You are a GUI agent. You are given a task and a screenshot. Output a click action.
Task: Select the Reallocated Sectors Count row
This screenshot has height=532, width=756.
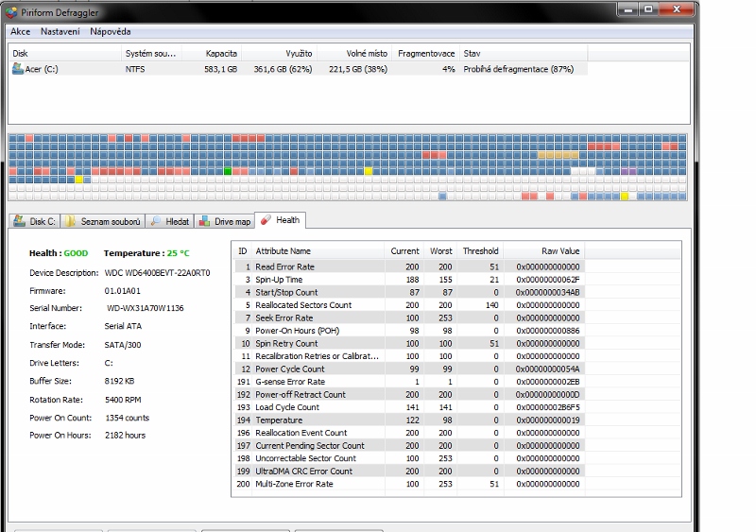[409, 305]
